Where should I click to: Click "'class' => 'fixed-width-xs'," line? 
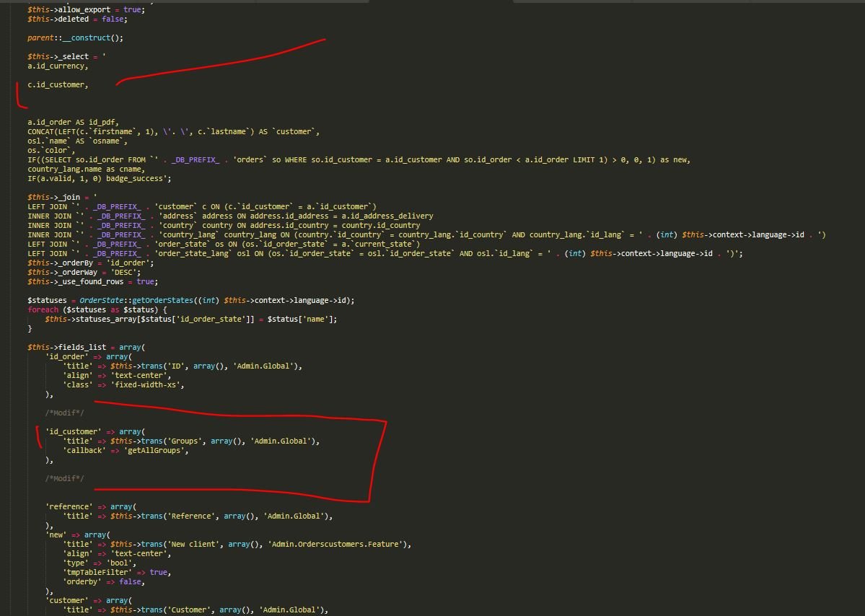(x=123, y=385)
